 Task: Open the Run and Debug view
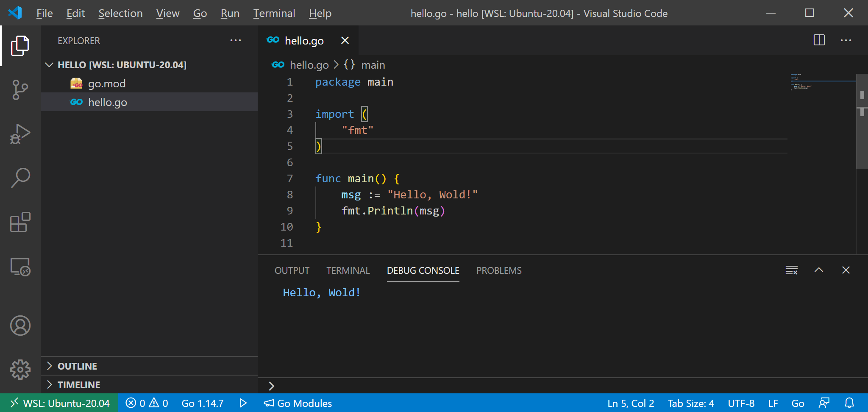(x=20, y=134)
